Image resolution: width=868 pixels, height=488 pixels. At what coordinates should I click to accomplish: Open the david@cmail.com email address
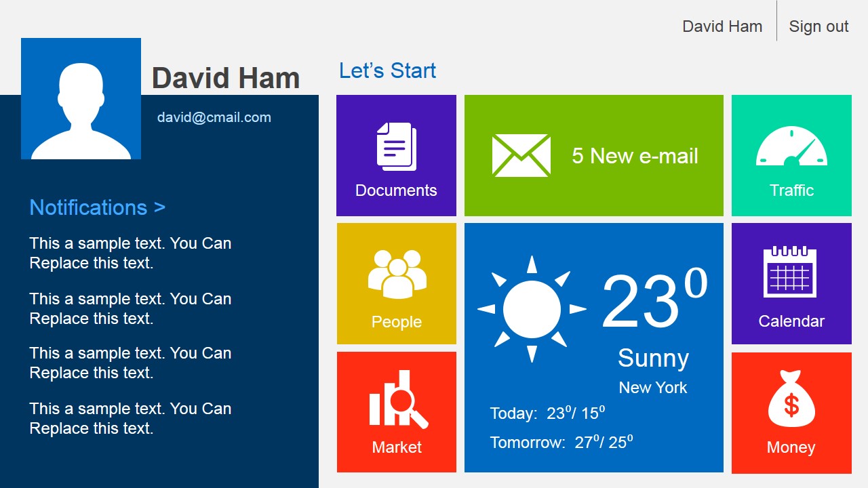coord(214,117)
